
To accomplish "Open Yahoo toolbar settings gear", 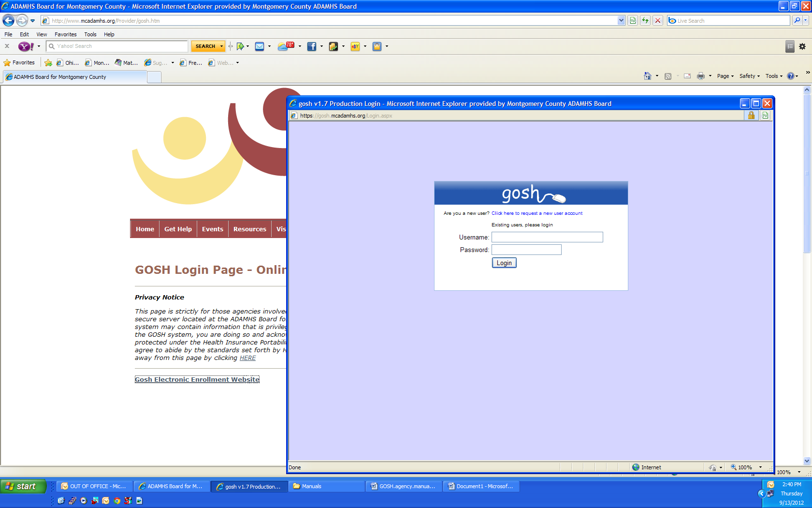I will pyautogui.click(x=802, y=46).
